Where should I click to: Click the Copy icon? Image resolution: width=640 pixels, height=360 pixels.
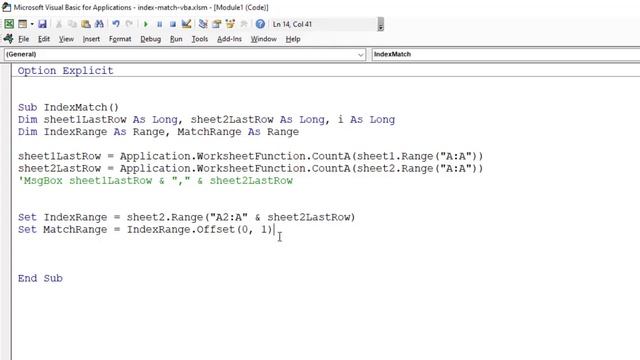click(x=72, y=24)
